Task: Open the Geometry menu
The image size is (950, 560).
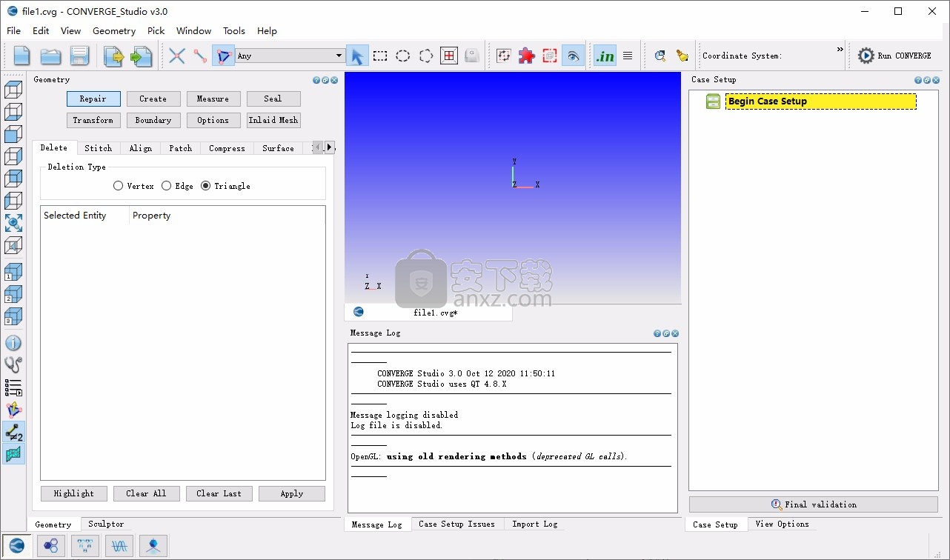Action: (114, 31)
